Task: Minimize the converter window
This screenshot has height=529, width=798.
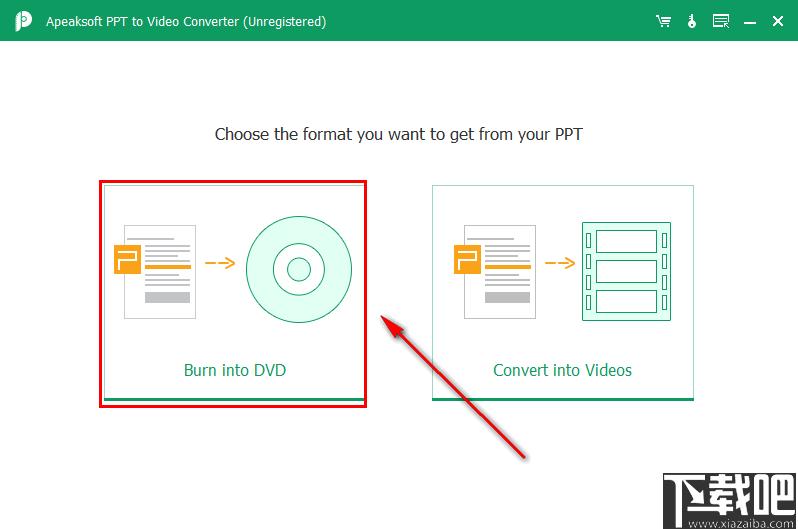Action: click(750, 22)
